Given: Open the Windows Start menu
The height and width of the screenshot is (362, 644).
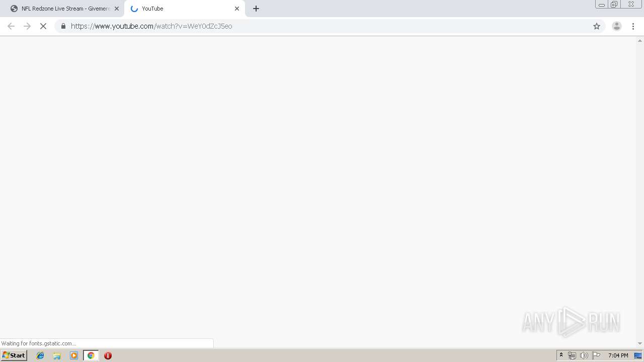Looking at the screenshot, I should coord(14,355).
